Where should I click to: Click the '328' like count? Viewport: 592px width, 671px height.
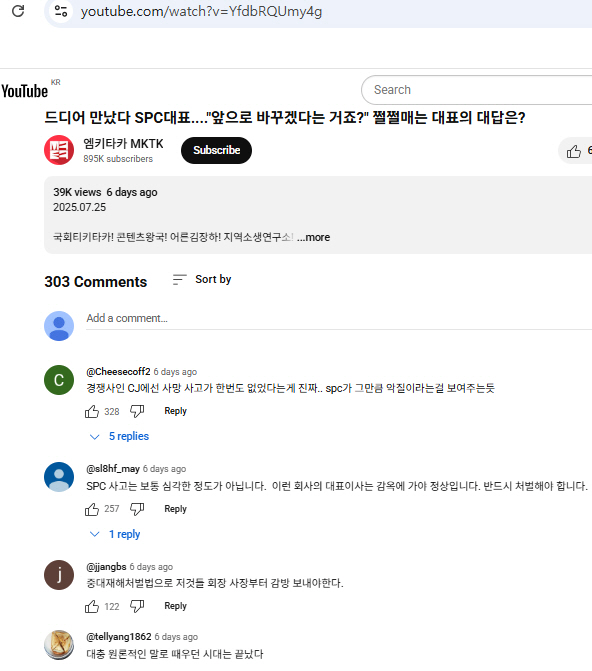tap(112, 412)
